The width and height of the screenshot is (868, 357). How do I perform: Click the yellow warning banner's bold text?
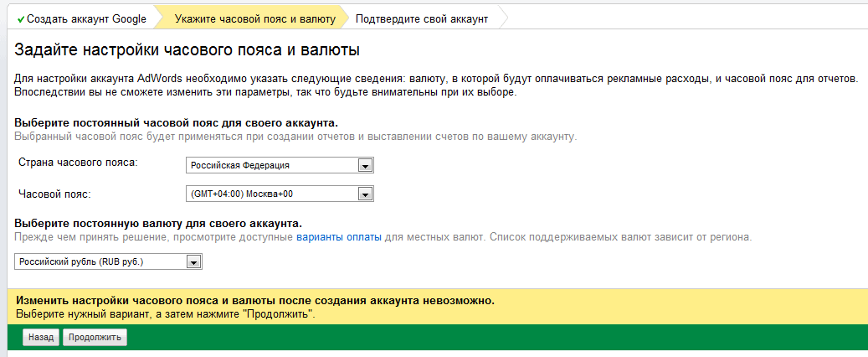[255, 300]
